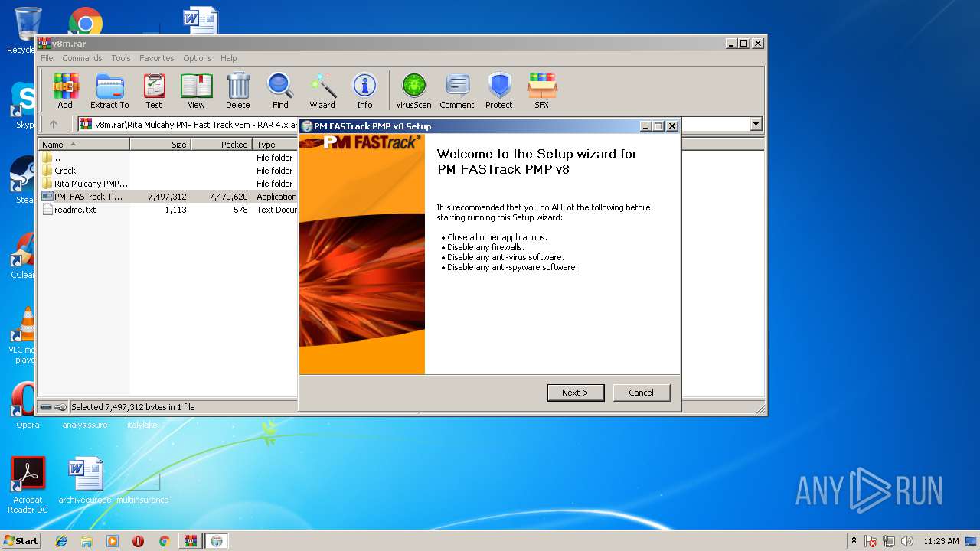This screenshot has width=980, height=551.
Task: Sort file list by Type column
Action: (x=276, y=144)
